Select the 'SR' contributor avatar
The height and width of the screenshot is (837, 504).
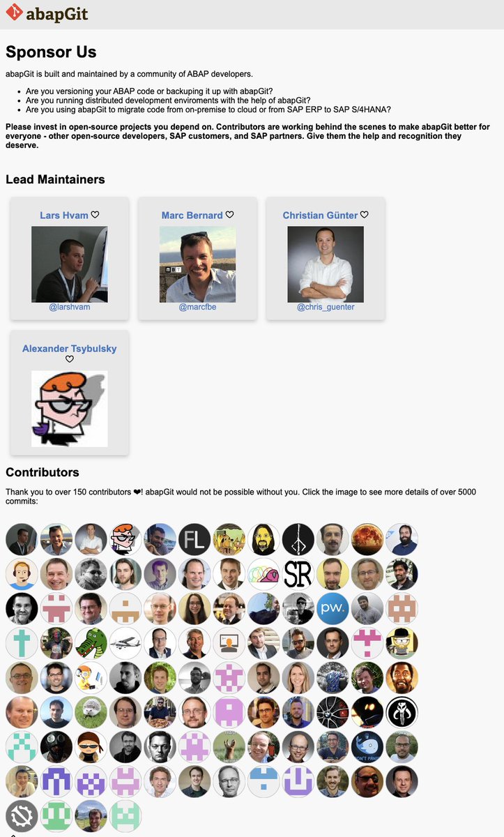(x=298, y=574)
